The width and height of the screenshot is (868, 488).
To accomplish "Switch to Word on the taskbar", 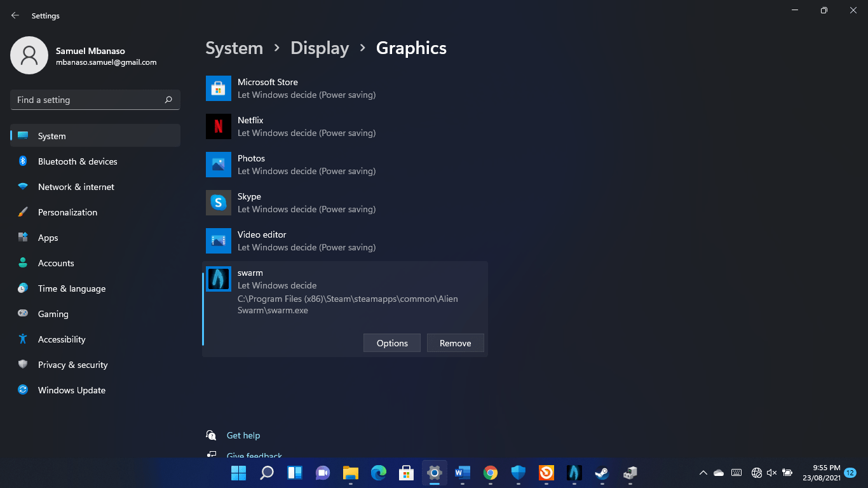I will [x=463, y=473].
